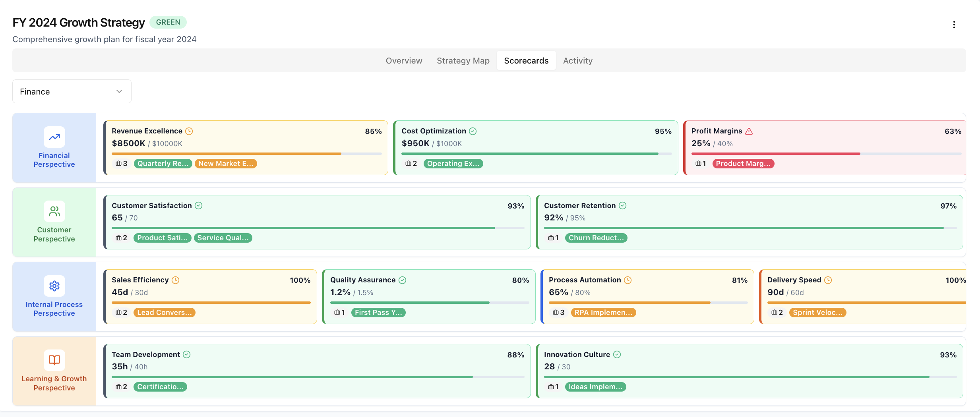Open the three-dot more options menu

click(954, 25)
